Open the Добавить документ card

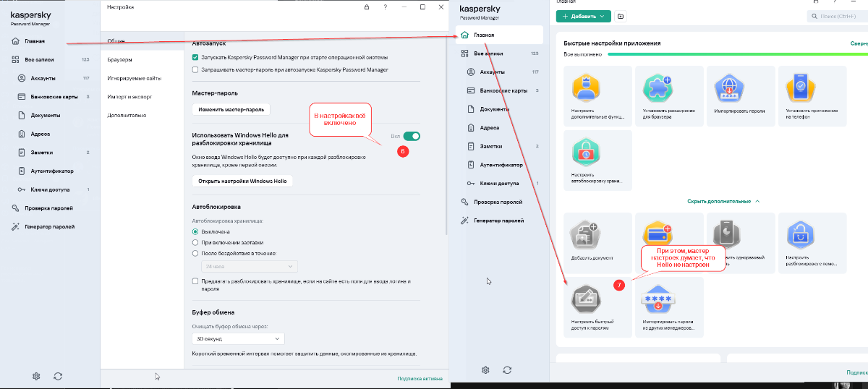(597, 242)
